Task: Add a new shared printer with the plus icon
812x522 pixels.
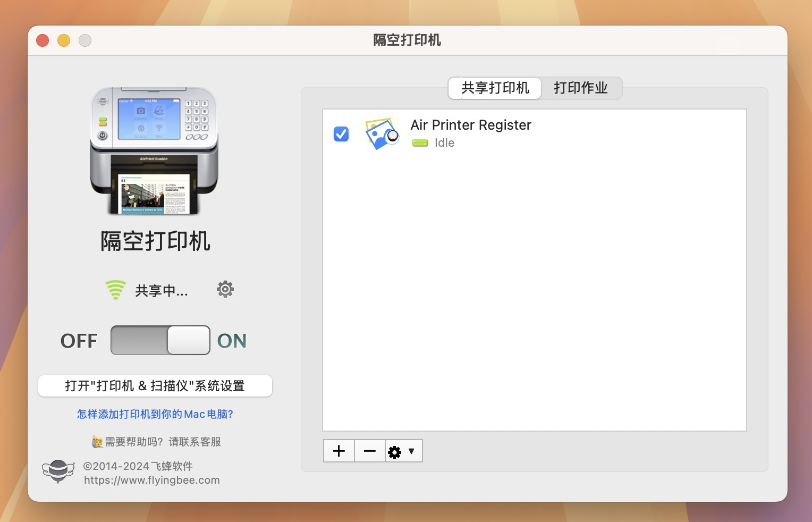Action: click(x=339, y=451)
